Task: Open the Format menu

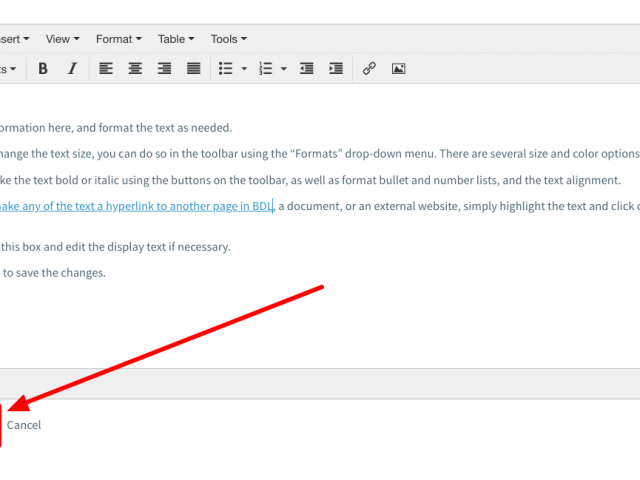Action: pyautogui.click(x=119, y=39)
